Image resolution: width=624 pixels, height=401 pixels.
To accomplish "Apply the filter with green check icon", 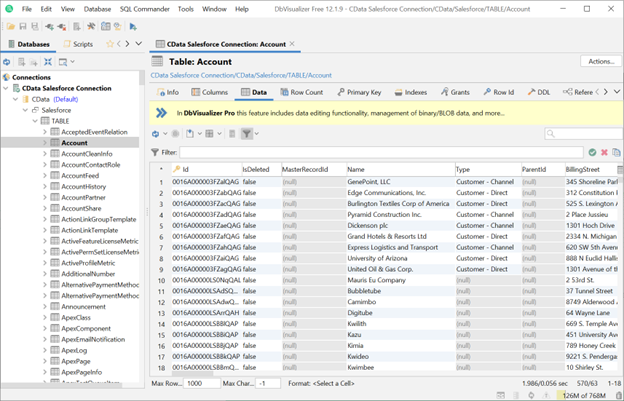I will click(x=592, y=152).
